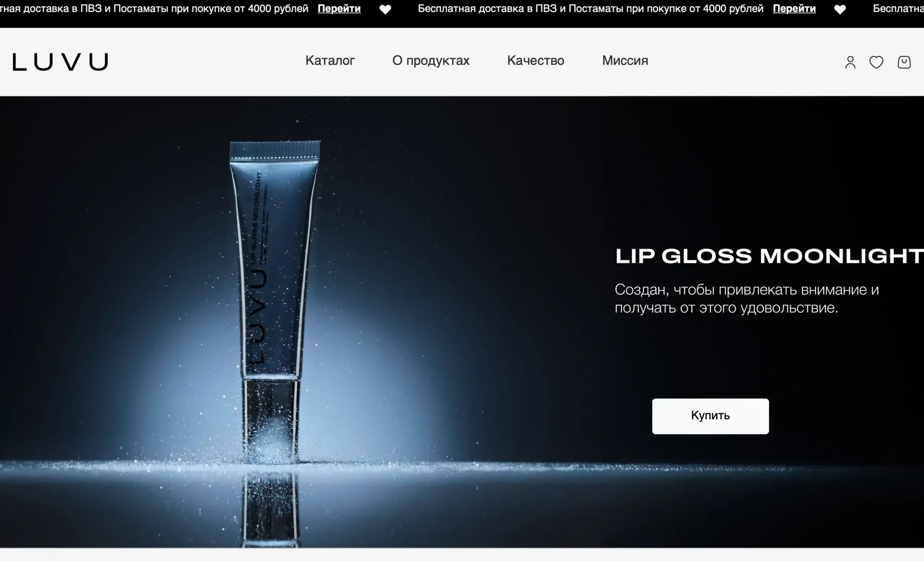The width and height of the screenshot is (924, 561).
Task: Open the shopping bag cart icon
Action: (x=904, y=62)
